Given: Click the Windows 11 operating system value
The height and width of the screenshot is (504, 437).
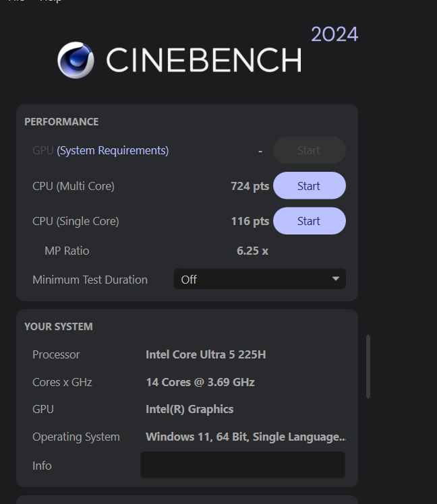Looking at the screenshot, I should point(245,437).
